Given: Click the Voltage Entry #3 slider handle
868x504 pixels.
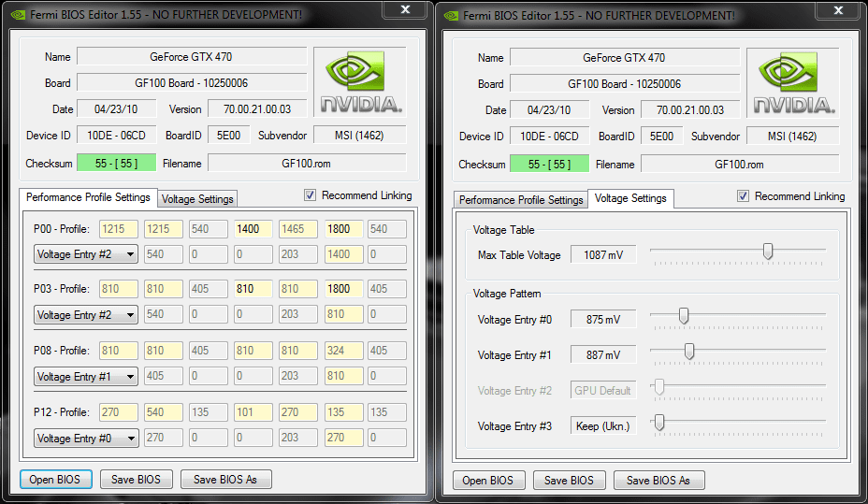Looking at the screenshot, I should (659, 423).
